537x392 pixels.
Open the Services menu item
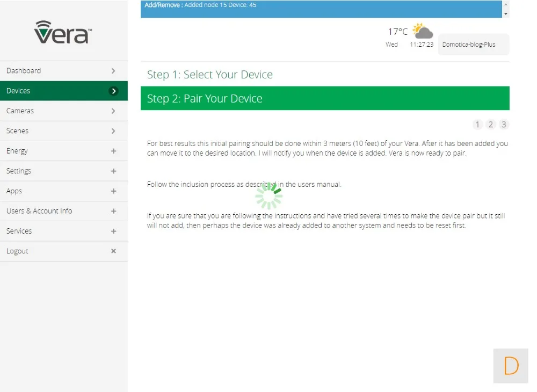coord(64,231)
